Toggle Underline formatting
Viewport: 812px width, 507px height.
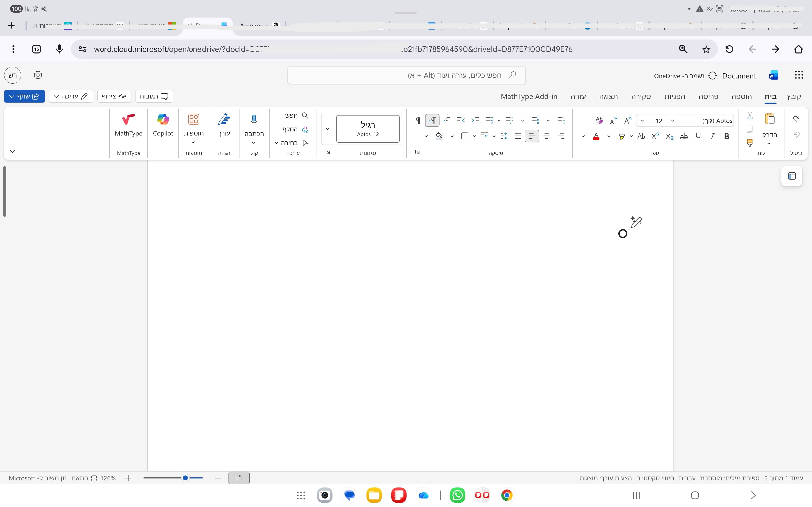(698, 136)
